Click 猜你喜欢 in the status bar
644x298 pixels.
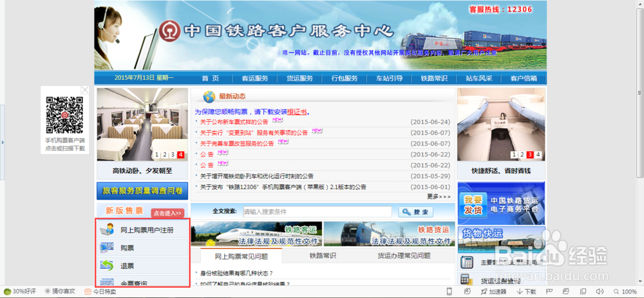click(61, 291)
